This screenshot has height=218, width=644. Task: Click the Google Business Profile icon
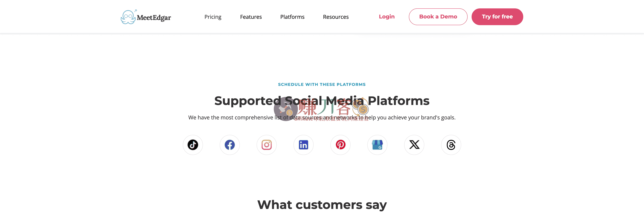(x=377, y=145)
